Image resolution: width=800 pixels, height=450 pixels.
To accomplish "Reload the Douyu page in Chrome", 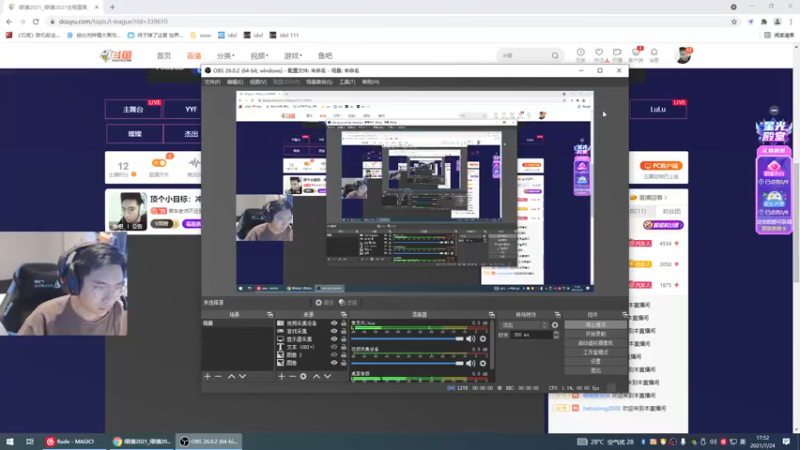I will pos(36,21).
